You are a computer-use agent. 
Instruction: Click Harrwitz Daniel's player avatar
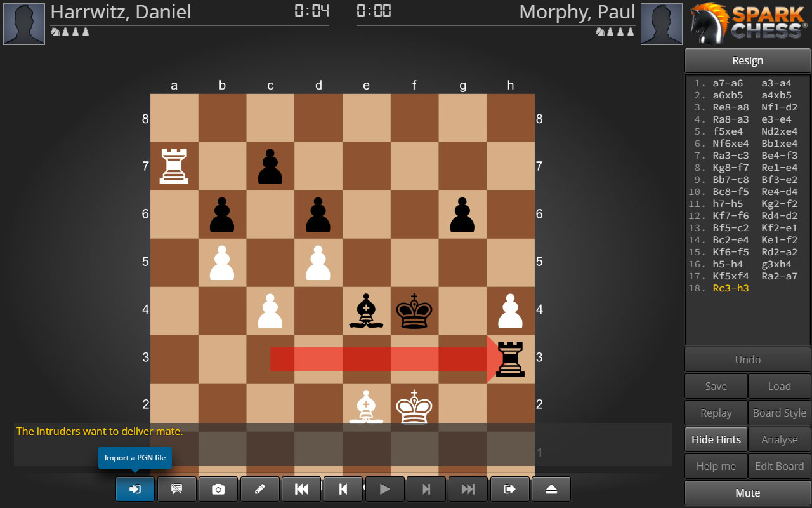pos(24,24)
